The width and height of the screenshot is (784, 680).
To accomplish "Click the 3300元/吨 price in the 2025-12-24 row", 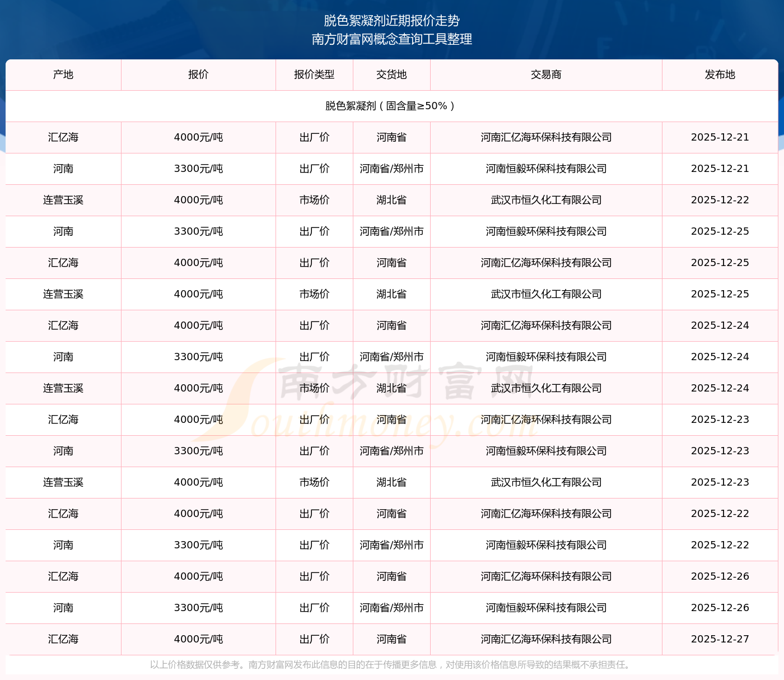I will tap(198, 357).
